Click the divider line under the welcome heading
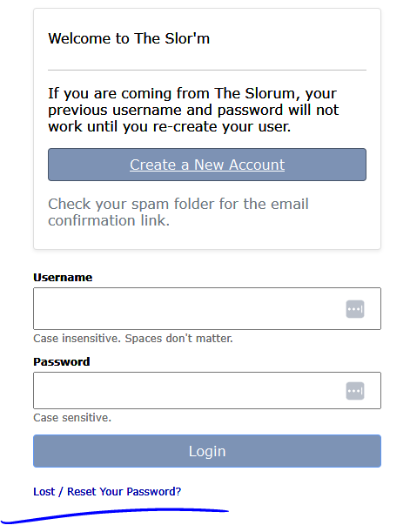Screen dimensions: 410x532 tap(207, 70)
